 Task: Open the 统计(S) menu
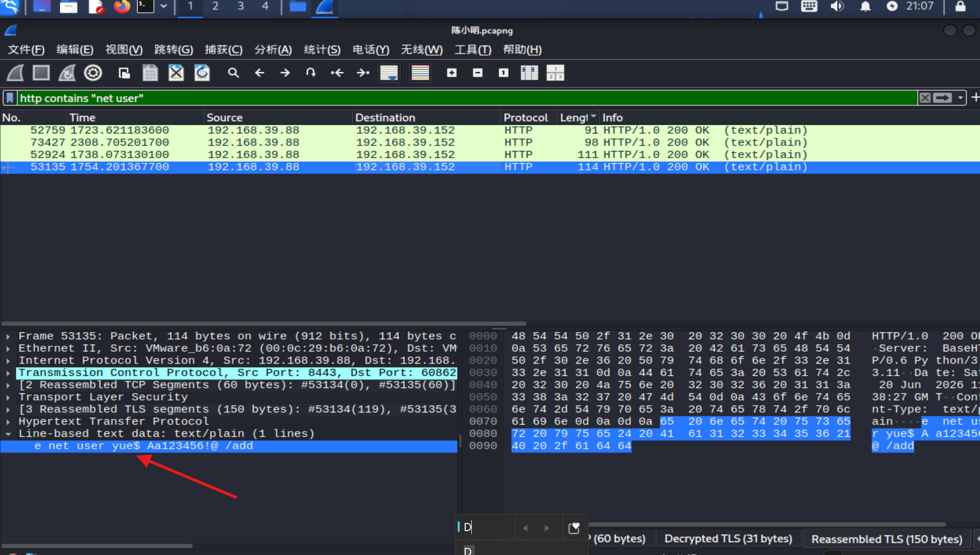tap(322, 50)
